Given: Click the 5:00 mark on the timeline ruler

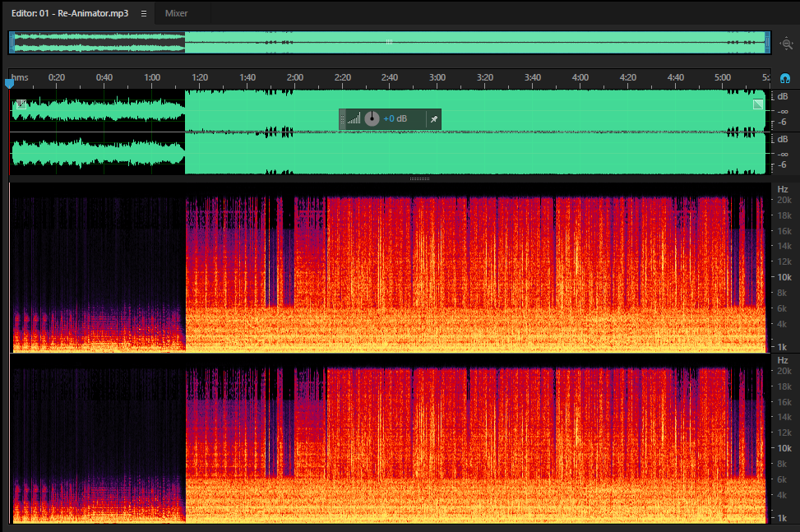Looking at the screenshot, I should (x=723, y=77).
